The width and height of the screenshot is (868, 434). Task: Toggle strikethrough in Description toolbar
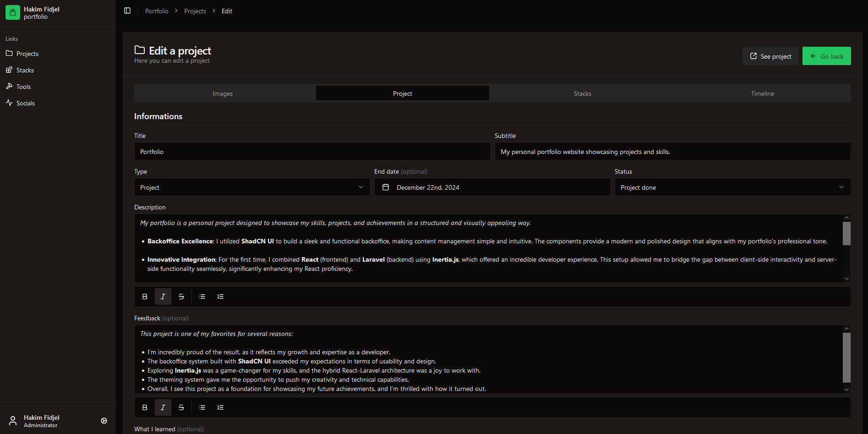tap(181, 297)
